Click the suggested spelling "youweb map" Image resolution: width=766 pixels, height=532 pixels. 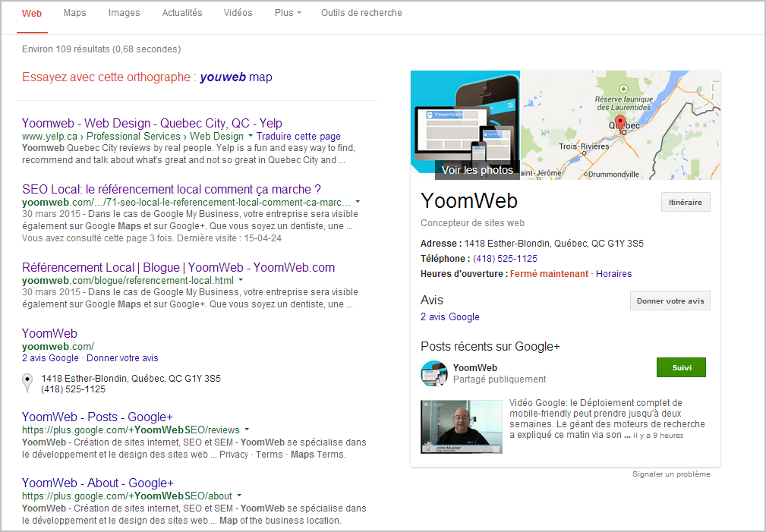click(x=236, y=77)
